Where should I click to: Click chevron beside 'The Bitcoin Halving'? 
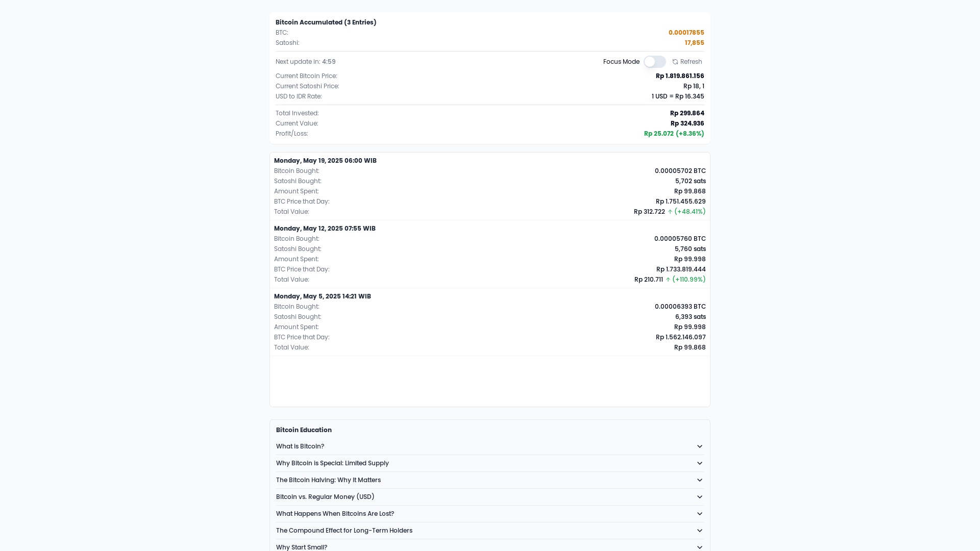pyautogui.click(x=700, y=480)
